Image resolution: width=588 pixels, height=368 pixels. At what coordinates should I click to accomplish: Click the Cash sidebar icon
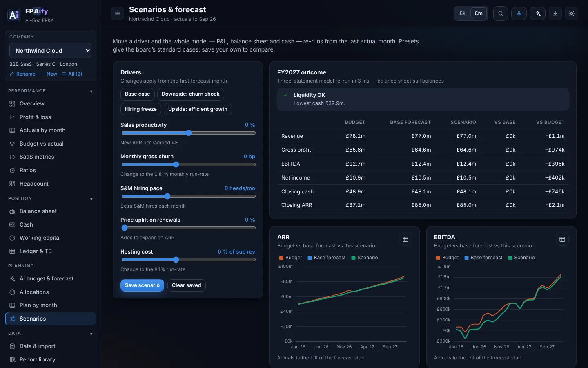click(x=12, y=225)
